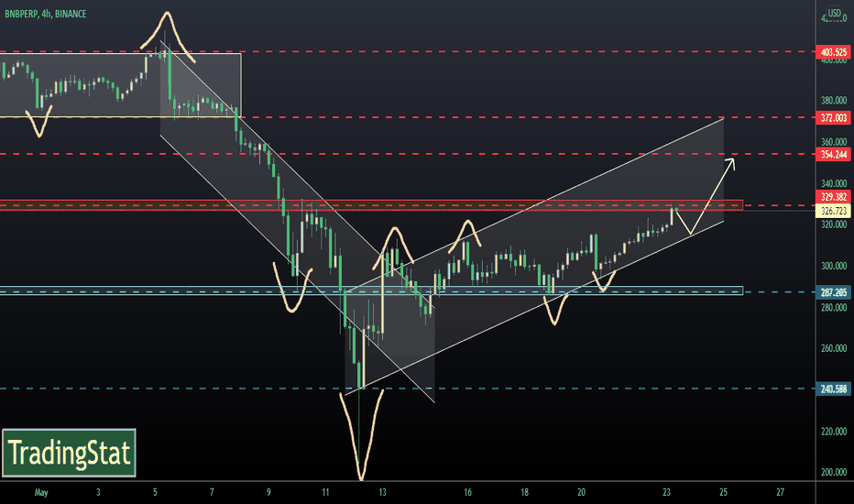854x504 pixels.
Task: Click date 18 on the time axis
Action: tap(524, 493)
